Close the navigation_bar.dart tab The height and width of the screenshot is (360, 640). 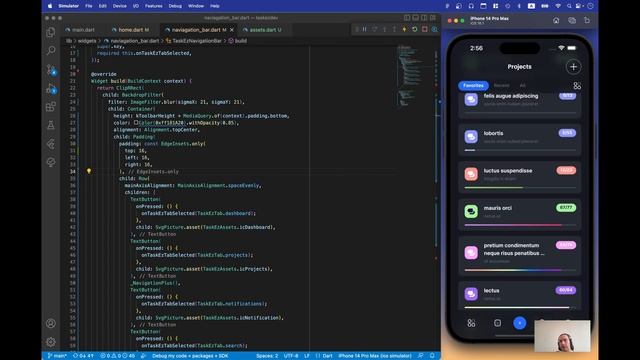(x=232, y=30)
